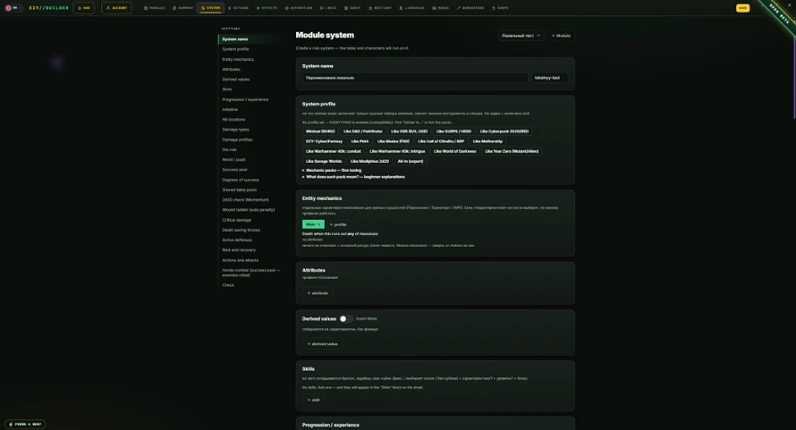This screenshot has height=430, width=796.
Task: Jump to Rest and recovery in sidebar
Action: tap(239, 250)
